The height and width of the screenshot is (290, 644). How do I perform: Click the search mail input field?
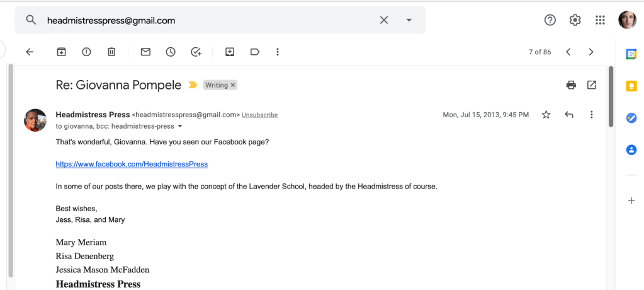tap(208, 20)
